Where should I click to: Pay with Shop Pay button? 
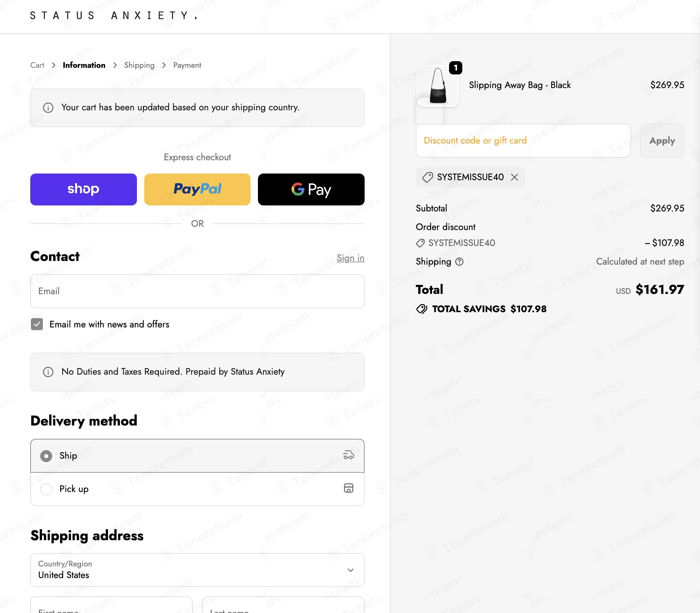pyautogui.click(x=83, y=189)
